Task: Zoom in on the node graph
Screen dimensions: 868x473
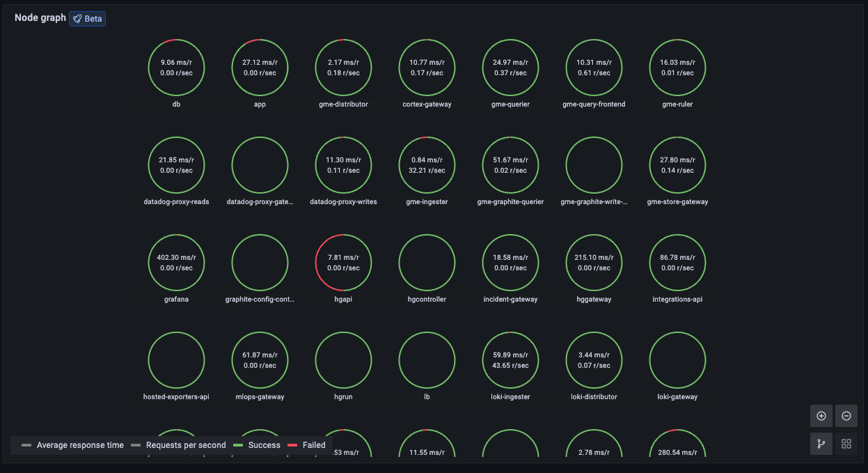Action: point(821,416)
